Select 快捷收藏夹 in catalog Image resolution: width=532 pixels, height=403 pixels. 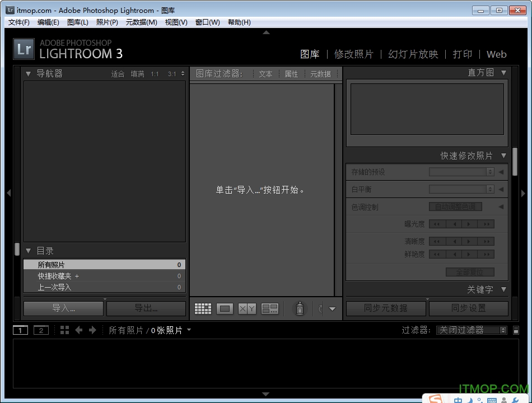(105, 276)
